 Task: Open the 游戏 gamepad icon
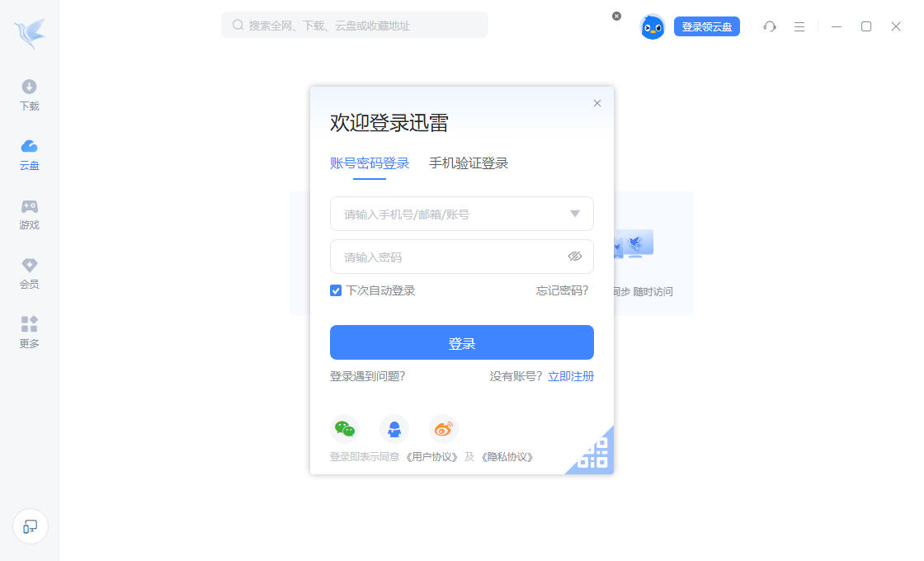pyautogui.click(x=29, y=206)
